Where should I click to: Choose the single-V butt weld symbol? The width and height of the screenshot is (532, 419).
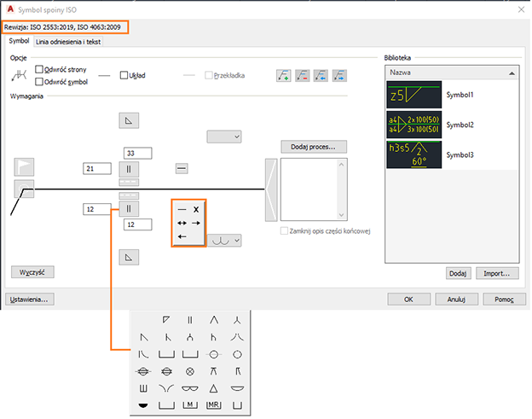[214, 319]
